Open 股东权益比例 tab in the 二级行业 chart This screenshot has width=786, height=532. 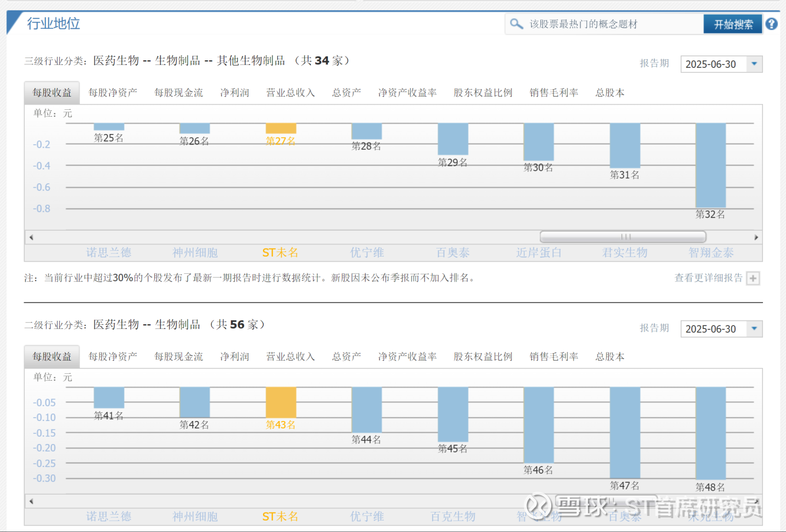coord(483,357)
